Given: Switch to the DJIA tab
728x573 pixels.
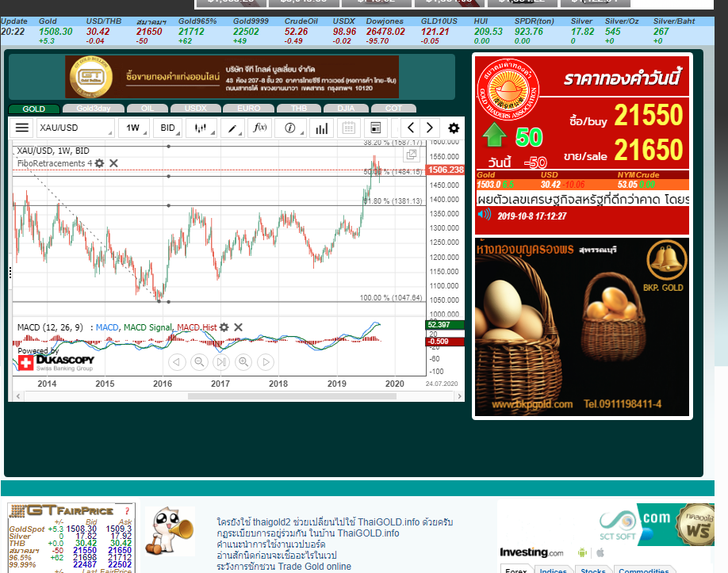Looking at the screenshot, I should 346,109.
